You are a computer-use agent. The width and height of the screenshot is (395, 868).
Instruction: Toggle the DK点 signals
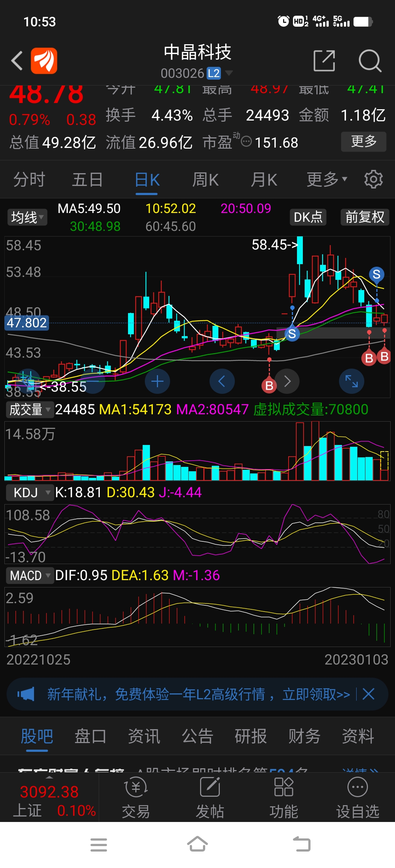[x=308, y=217]
